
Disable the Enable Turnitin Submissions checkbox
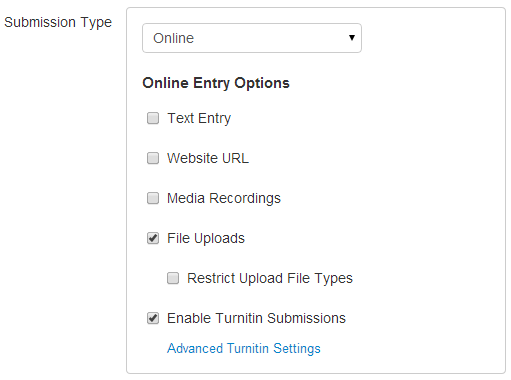click(153, 318)
